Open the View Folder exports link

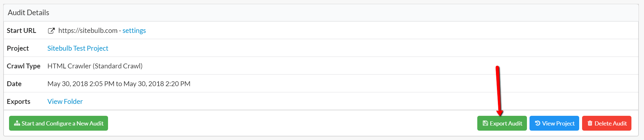[x=65, y=102]
